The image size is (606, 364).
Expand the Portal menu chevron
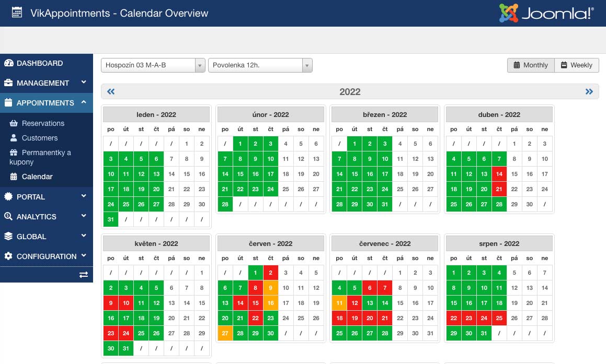click(x=84, y=196)
